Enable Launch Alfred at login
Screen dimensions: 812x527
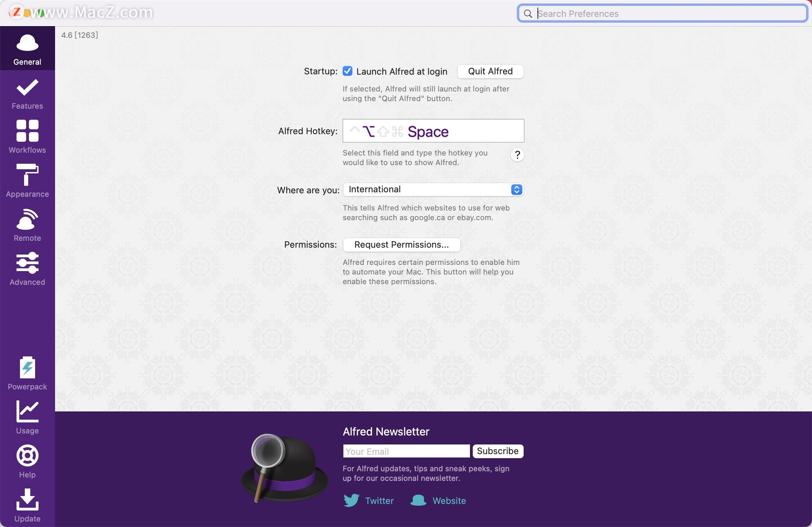(x=348, y=71)
